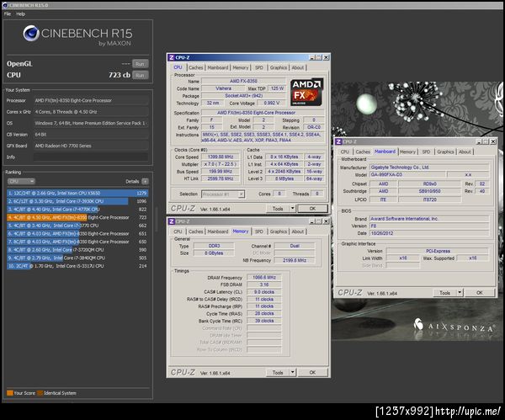Open SPD tab in the Mainboard CPU-Z window
Viewport: 505px width, 420px height.
point(426,152)
